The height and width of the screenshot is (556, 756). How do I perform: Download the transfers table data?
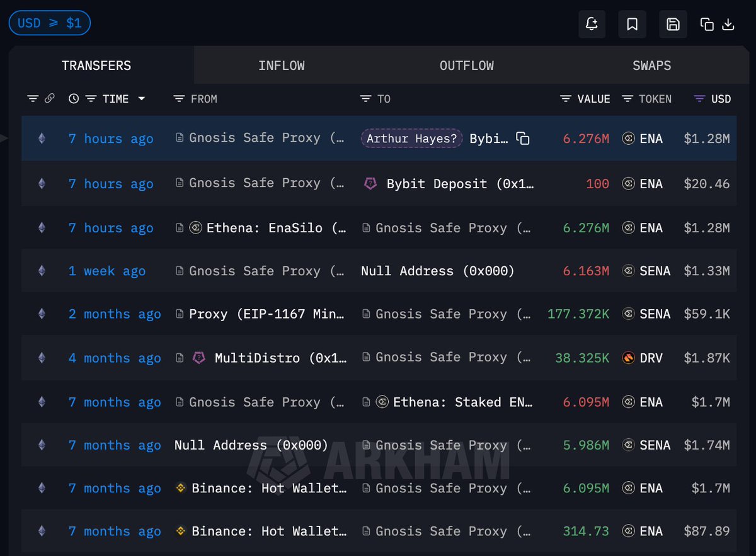728,25
